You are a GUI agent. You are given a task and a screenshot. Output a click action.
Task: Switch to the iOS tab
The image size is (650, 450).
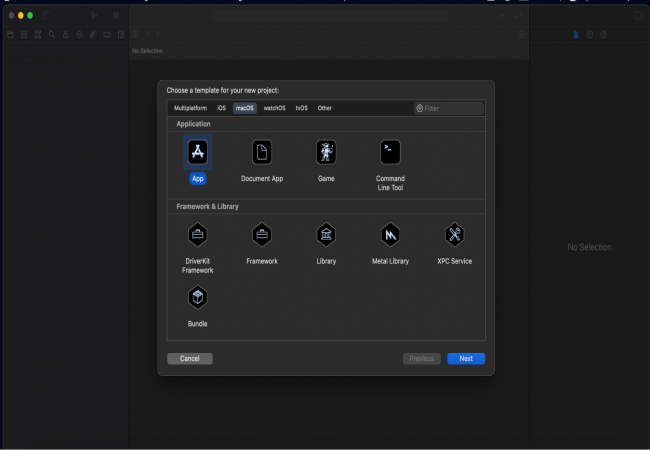coord(221,108)
